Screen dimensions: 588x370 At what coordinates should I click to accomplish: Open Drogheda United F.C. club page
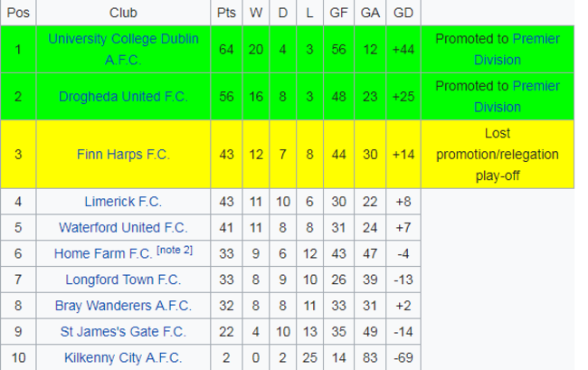click(123, 96)
